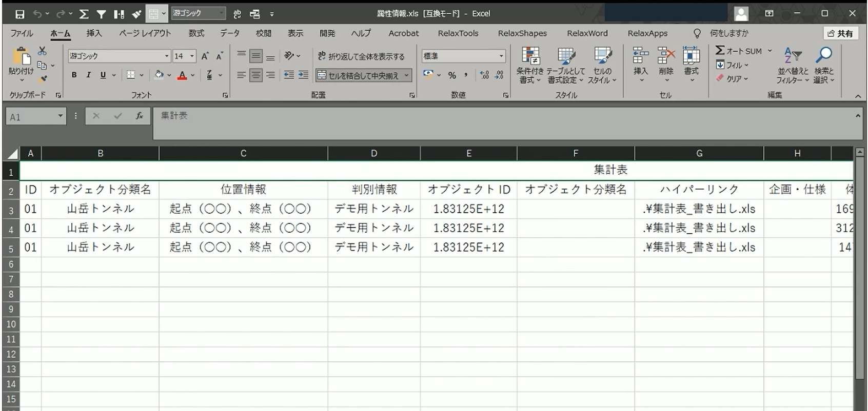Viewport: 868px width, 411px height.
Task: Toggle 折り返して全体を表示する wrap text
Action: [x=361, y=56]
